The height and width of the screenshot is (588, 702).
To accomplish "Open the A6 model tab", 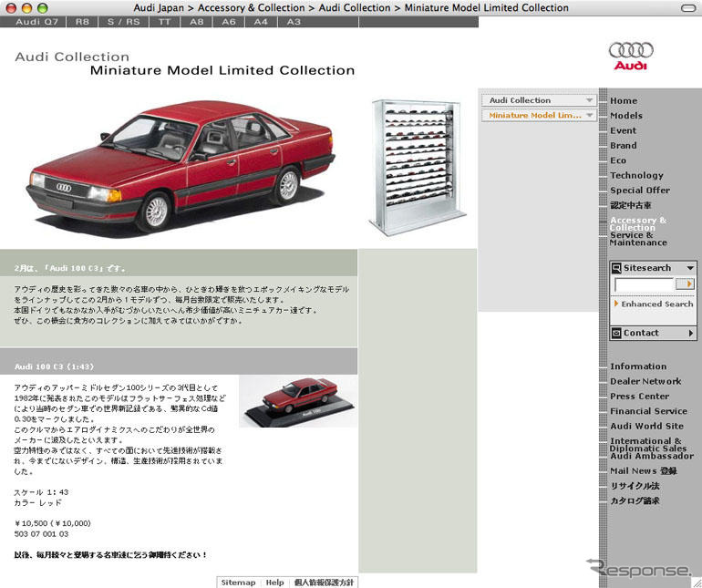I will (x=229, y=22).
